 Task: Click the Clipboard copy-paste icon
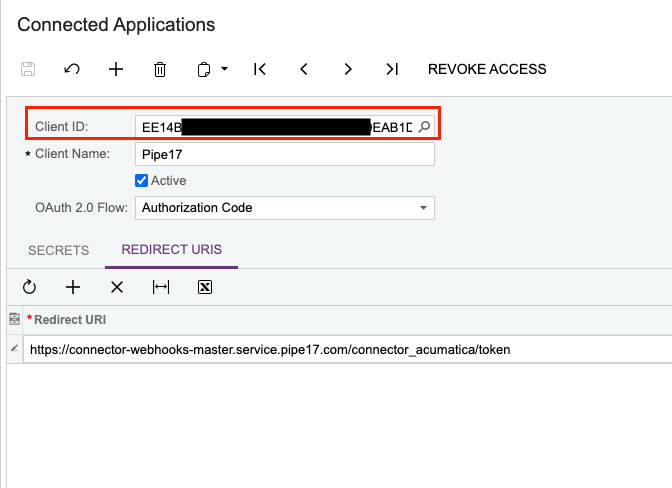[204, 69]
